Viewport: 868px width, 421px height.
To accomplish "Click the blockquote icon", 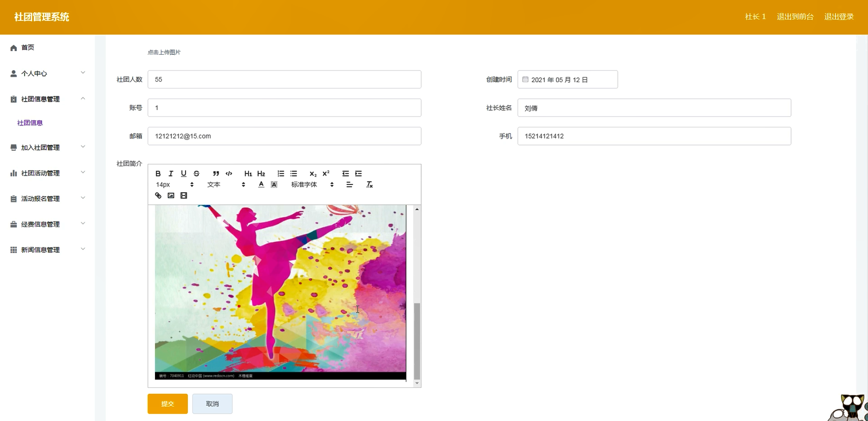I will [216, 173].
